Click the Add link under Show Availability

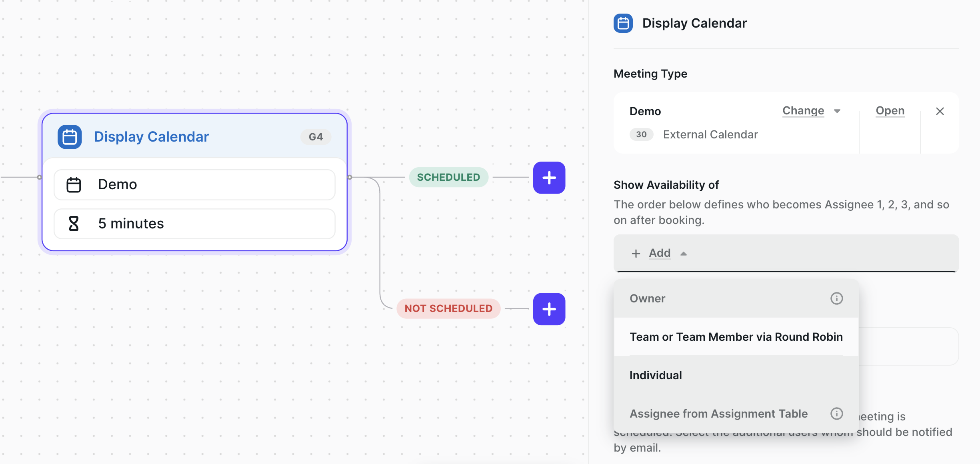tap(660, 253)
